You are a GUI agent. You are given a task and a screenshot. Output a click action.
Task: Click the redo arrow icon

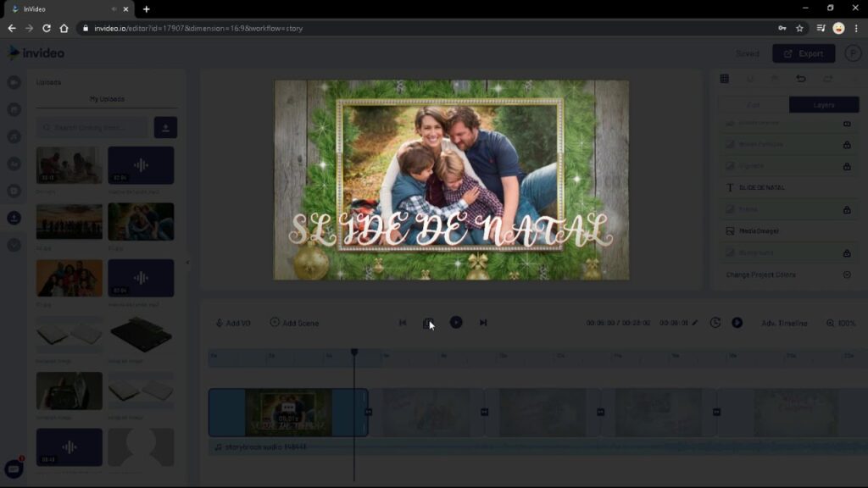(x=827, y=79)
